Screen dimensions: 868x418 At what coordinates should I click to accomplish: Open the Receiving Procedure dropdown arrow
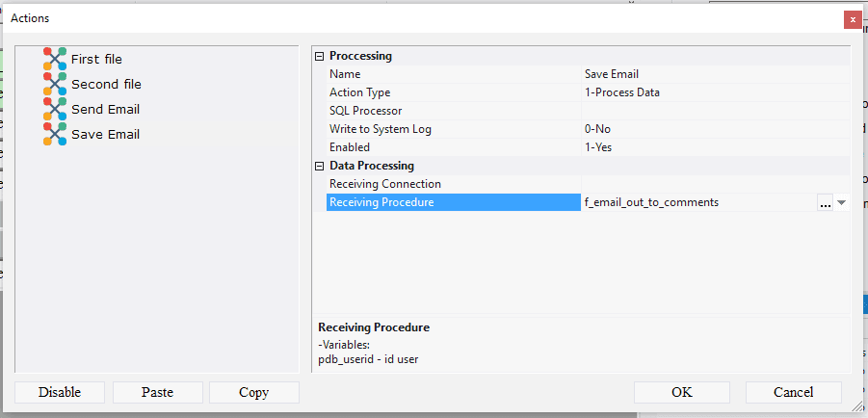point(841,202)
